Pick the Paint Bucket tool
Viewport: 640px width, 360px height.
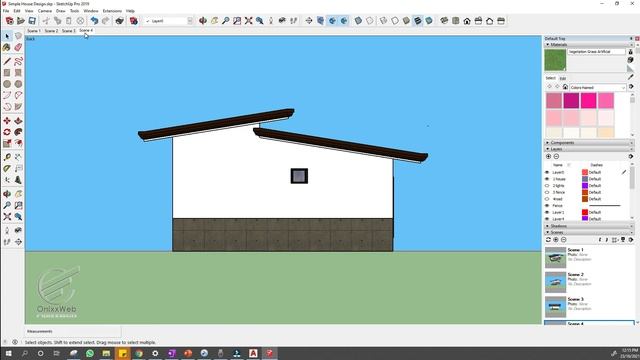click(7, 48)
